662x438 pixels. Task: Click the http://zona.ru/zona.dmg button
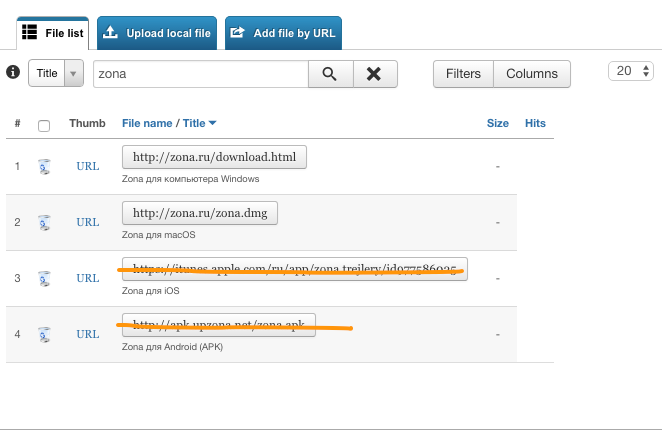tap(200, 213)
